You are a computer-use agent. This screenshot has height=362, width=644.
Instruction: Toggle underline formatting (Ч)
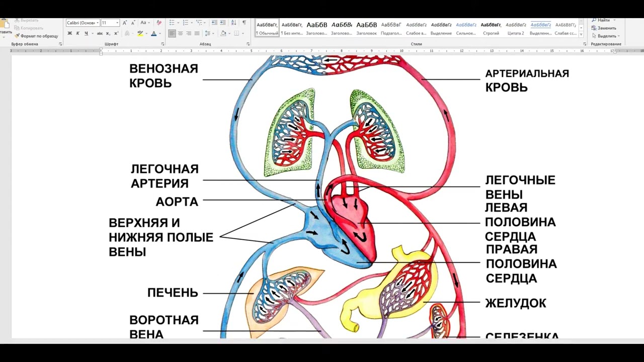[86, 33]
